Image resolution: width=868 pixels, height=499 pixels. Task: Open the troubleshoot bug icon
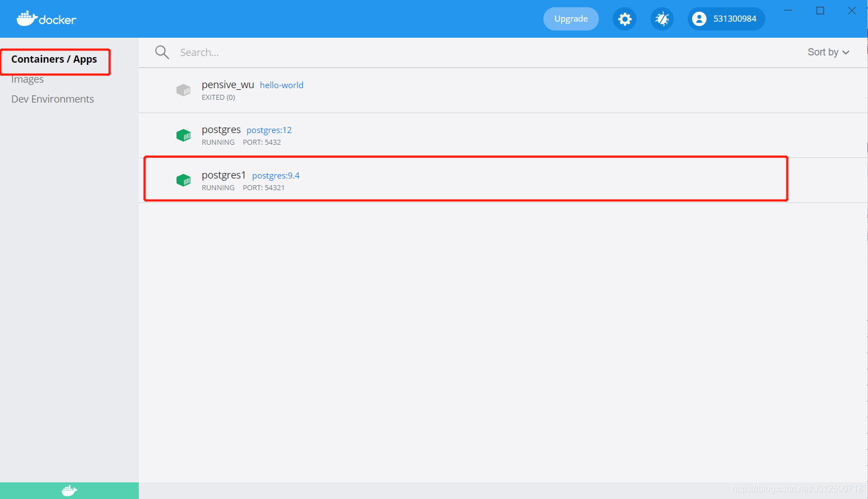[662, 18]
